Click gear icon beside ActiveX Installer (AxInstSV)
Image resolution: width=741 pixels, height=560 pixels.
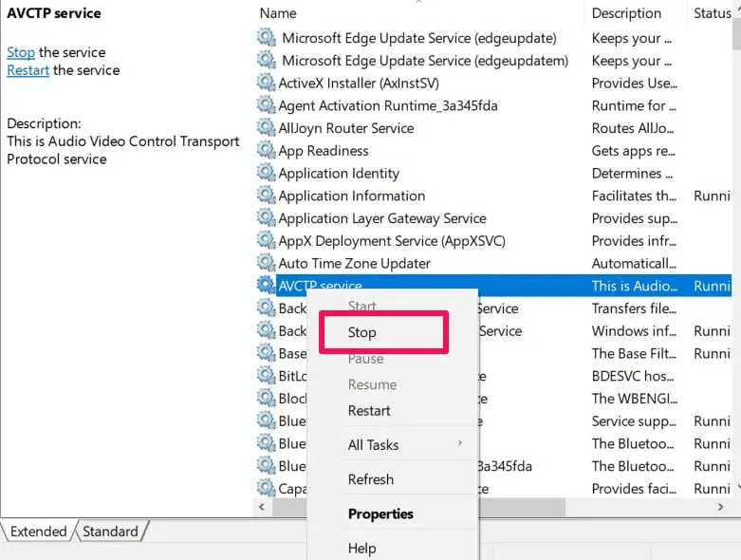coord(267,83)
